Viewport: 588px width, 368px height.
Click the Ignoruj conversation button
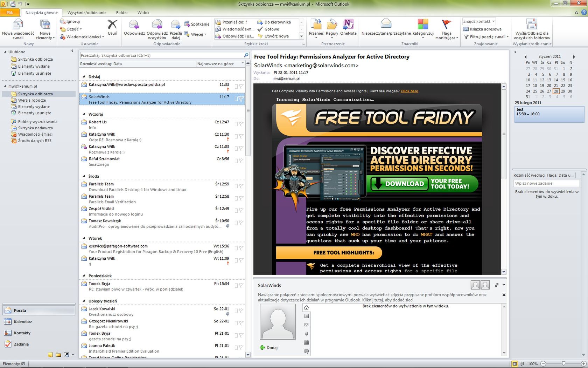tap(70, 21)
